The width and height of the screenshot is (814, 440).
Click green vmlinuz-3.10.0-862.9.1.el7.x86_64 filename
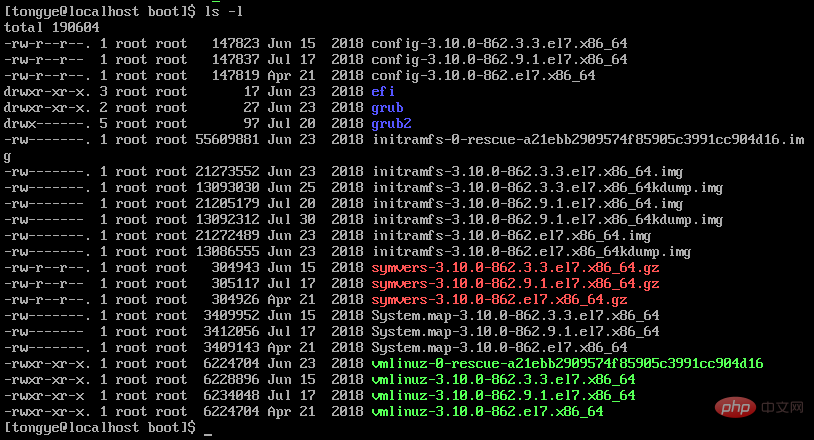[x=504, y=396]
